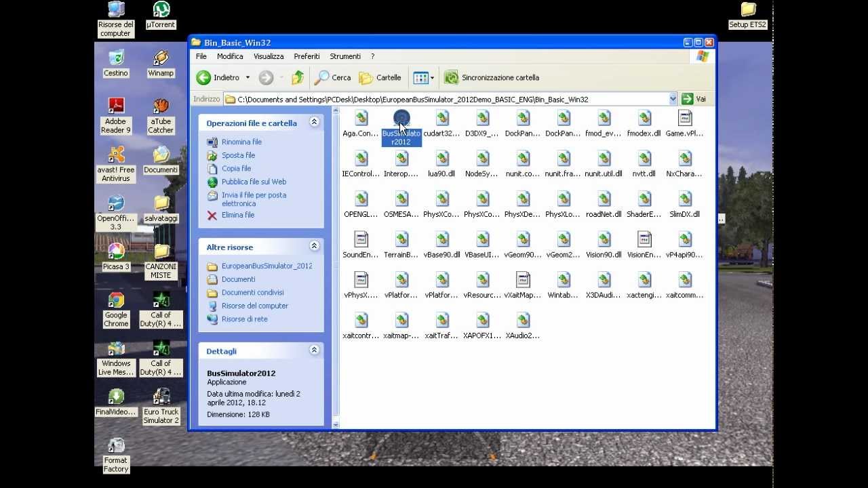Select the BusSimulator2012 application file
The height and width of the screenshot is (488, 868).
[401, 128]
